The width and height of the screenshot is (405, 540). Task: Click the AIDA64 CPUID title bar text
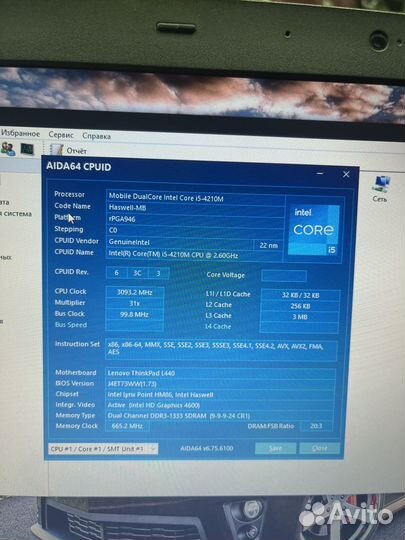(79, 167)
